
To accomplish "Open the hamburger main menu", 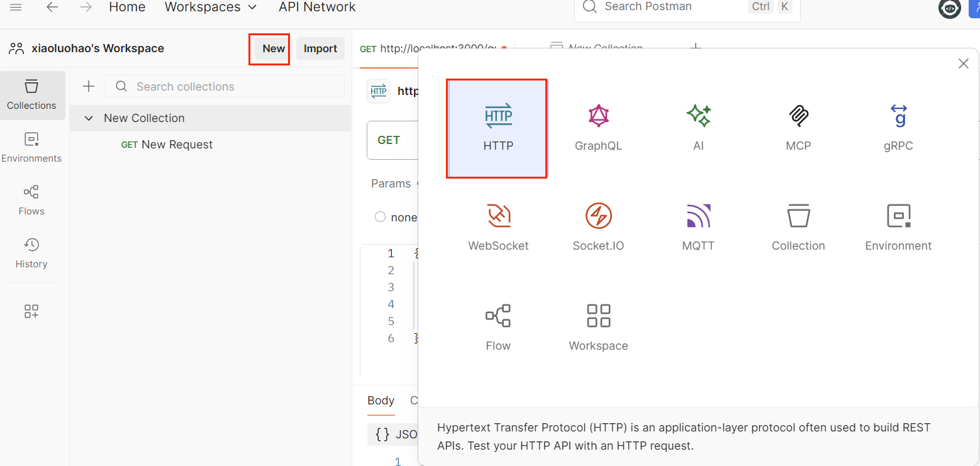I will click(x=16, y=7).
